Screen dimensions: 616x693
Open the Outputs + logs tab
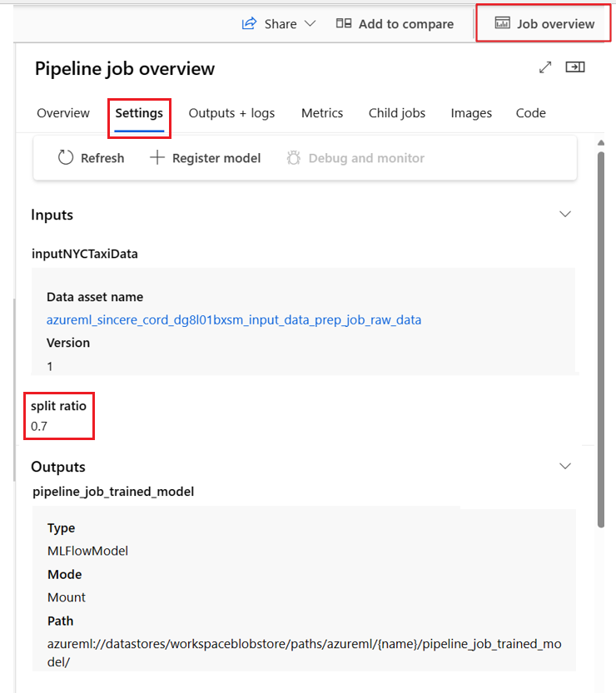[x=231, y=113]
